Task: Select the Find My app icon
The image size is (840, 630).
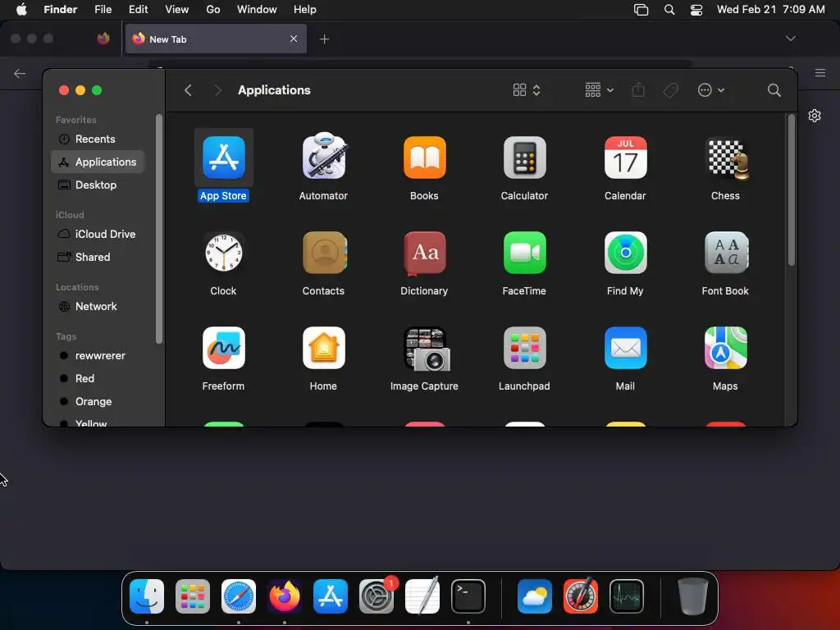Action: coord(625,253)
